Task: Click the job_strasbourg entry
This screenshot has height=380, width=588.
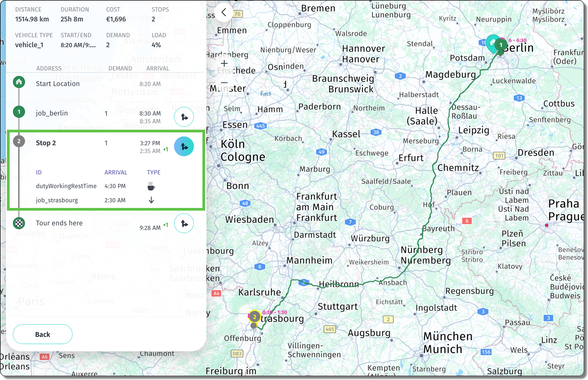Action: (x=57, y=200)
